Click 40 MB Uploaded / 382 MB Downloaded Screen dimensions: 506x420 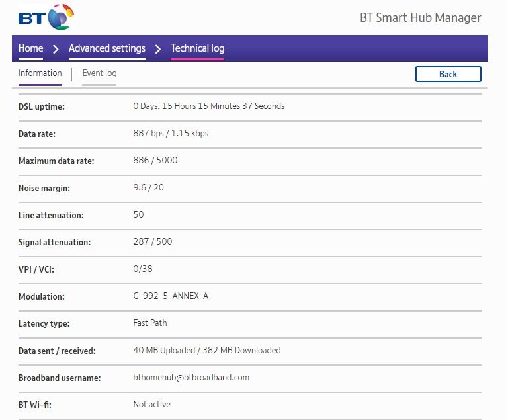point(207,350)
